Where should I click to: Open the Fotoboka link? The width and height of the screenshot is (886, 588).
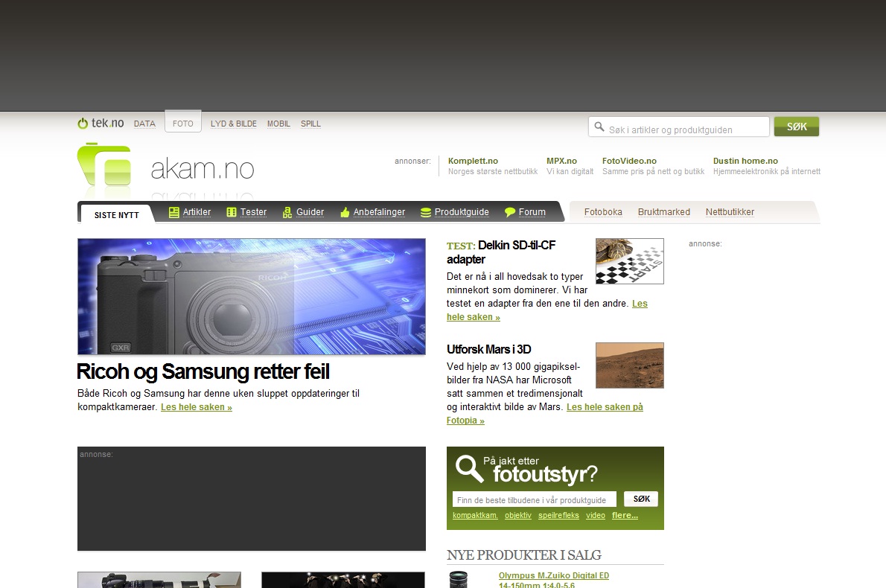pyautogui.click(x=603, y=212)
